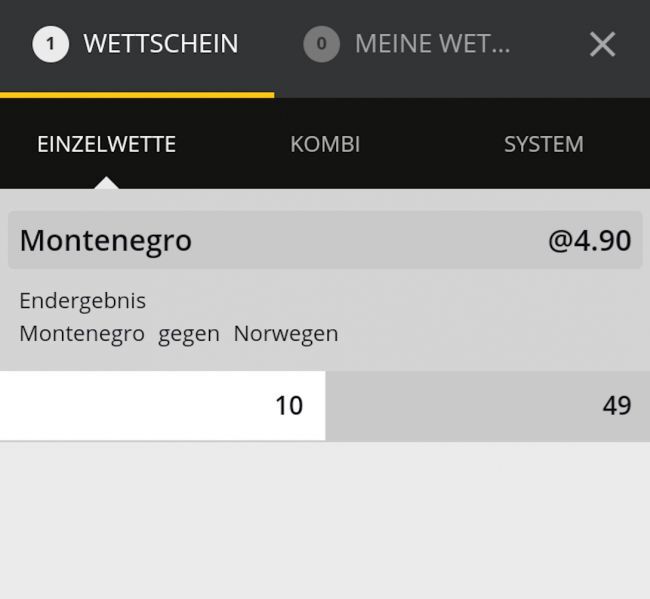Click the Montenegro selection title
This screenshot has height=599, width=650.
[x=105, y=241]
